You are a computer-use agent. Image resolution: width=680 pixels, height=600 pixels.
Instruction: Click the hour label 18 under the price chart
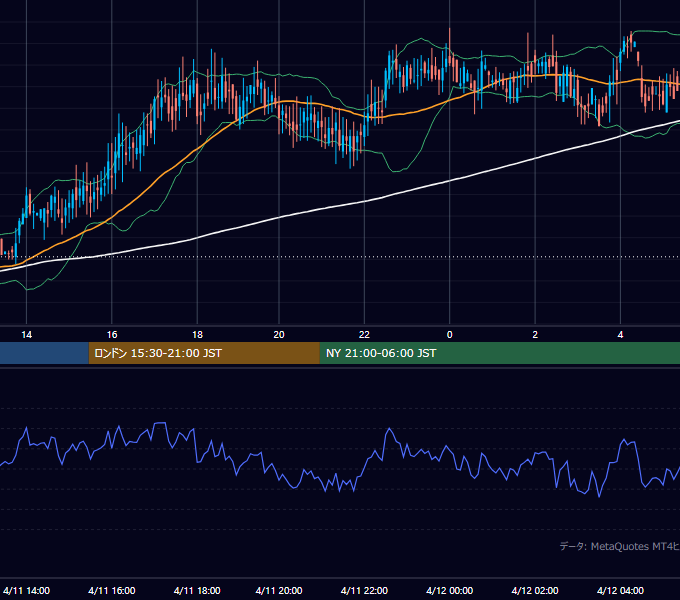pos(197,335)
